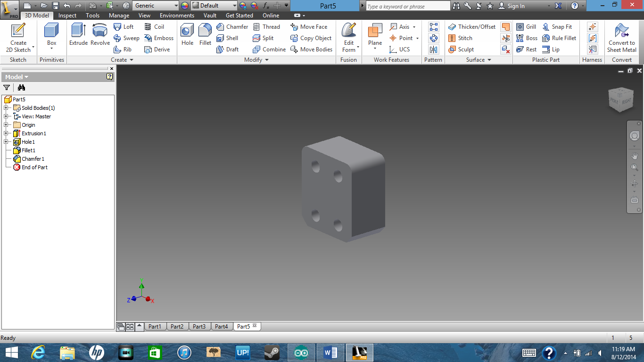Screen dimensions: 644x362
Task: Toggle the browser filter icon
Action: (x=7, y=88)
